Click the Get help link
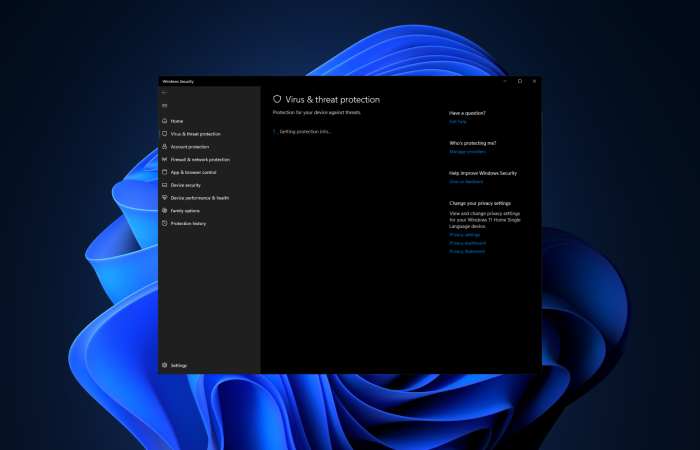Viewport: 700px width, 450px height. point(458,121)
